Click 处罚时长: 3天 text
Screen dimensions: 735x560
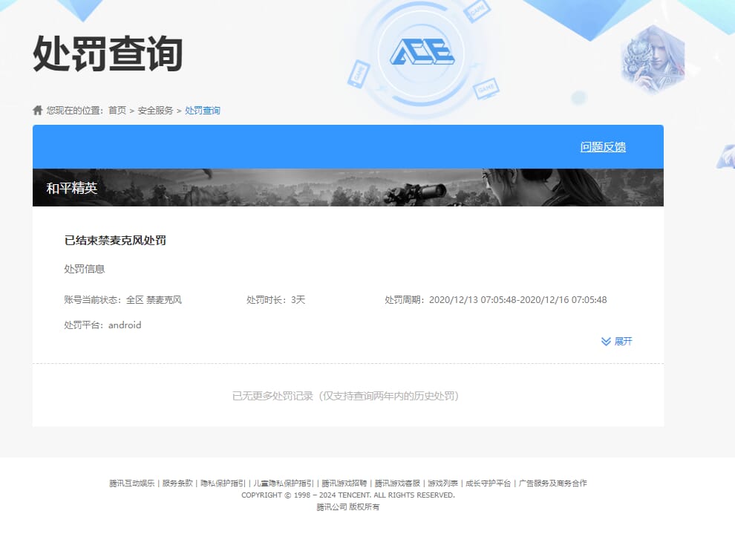[x=275, y=300]
